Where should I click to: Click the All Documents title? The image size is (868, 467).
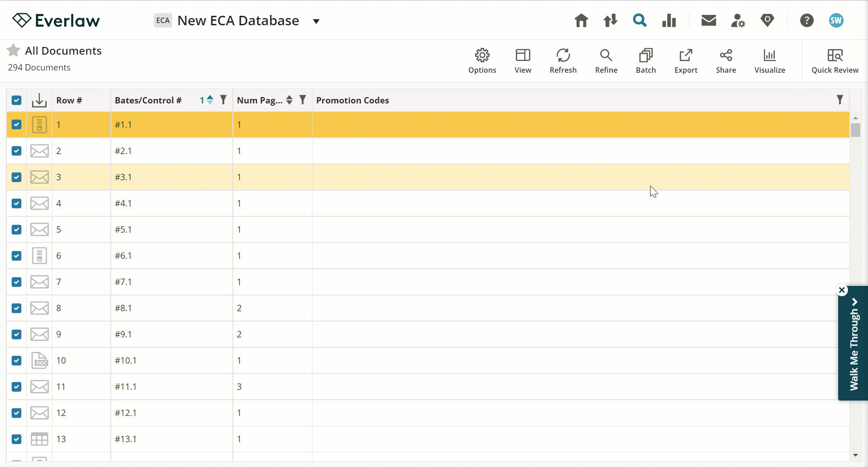pos(63,51)
